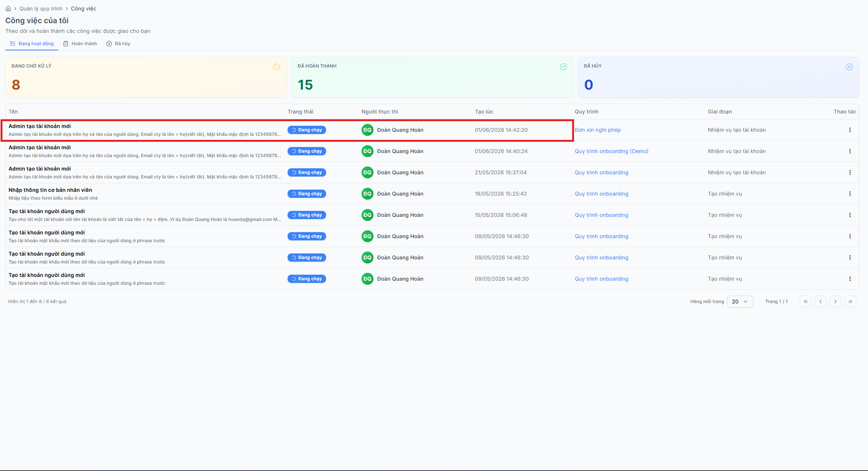Screen dimensions: 868x471
Task: Click X-circle icon on Đã hủy card
Action: click(849, 67)
